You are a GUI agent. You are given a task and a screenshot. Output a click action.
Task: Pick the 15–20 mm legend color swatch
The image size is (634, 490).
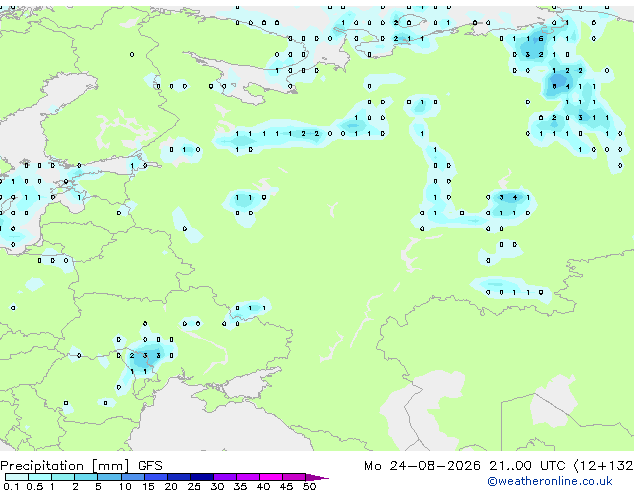[156, 477]
